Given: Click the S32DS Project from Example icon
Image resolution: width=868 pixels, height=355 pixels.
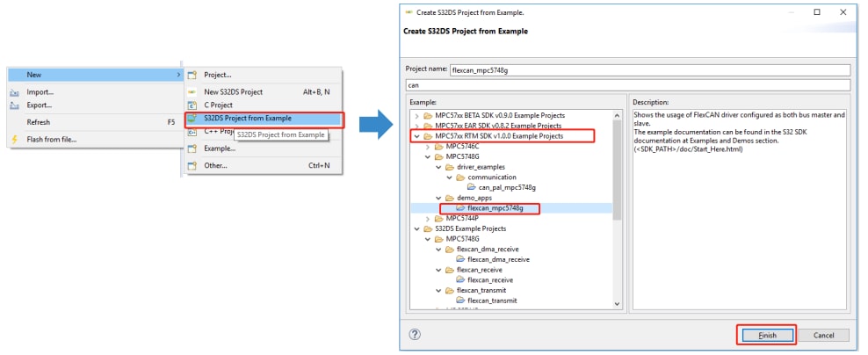Looking at the screenshot, I should point(192,119).
